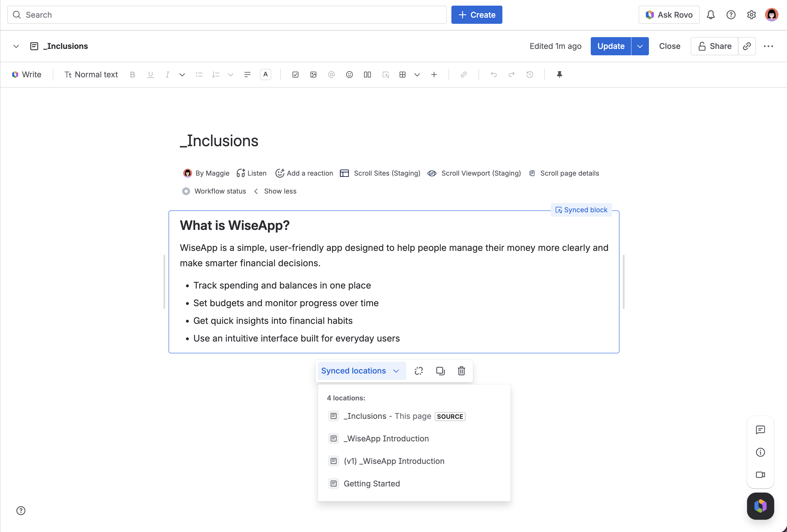
Task: Open the text alignment tool
Action: (x=247, y=75)
